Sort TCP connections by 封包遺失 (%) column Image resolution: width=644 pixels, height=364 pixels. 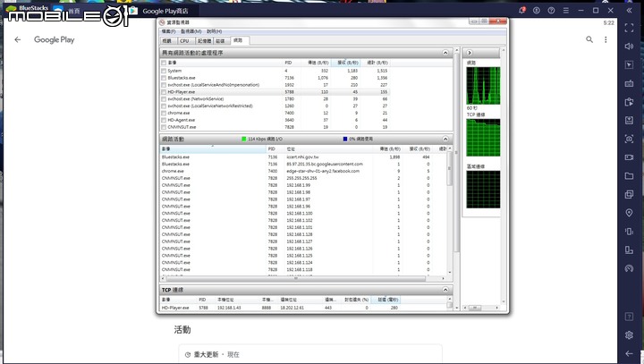point(356,300)
